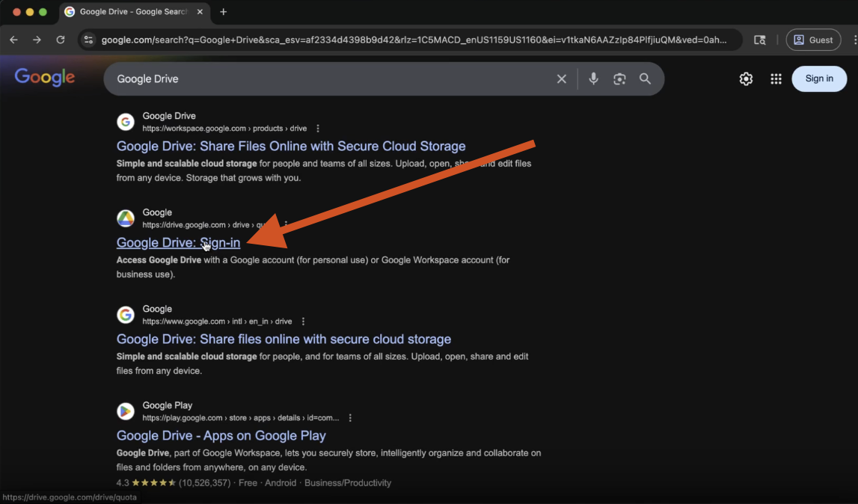Open options menu for www.google.com intl result
858x504 pixels.
303,322
